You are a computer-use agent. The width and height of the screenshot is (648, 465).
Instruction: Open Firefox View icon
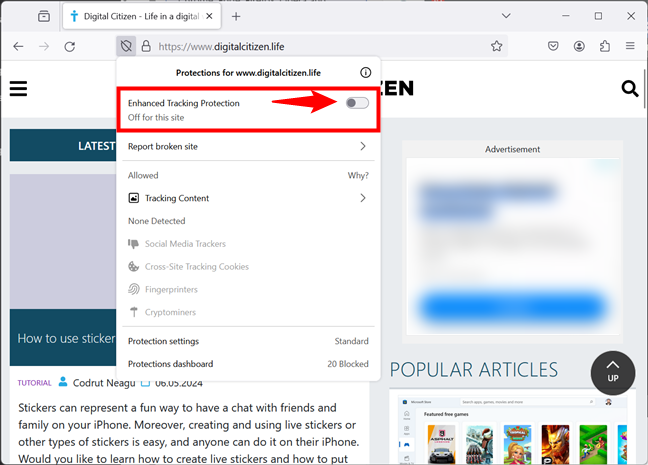point(44,16)
